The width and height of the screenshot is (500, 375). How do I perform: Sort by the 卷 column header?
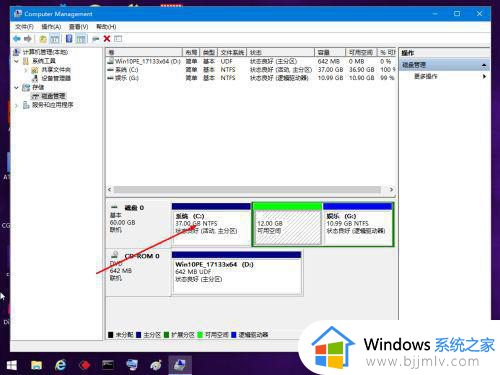click(x=144, y=52)
